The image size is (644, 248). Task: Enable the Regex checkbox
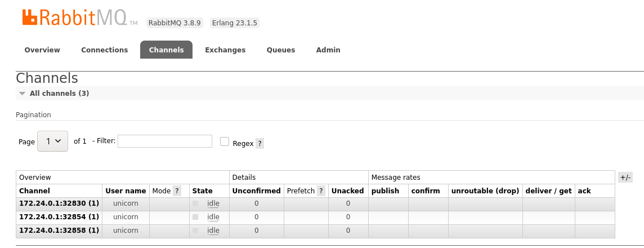coord(224,141)
